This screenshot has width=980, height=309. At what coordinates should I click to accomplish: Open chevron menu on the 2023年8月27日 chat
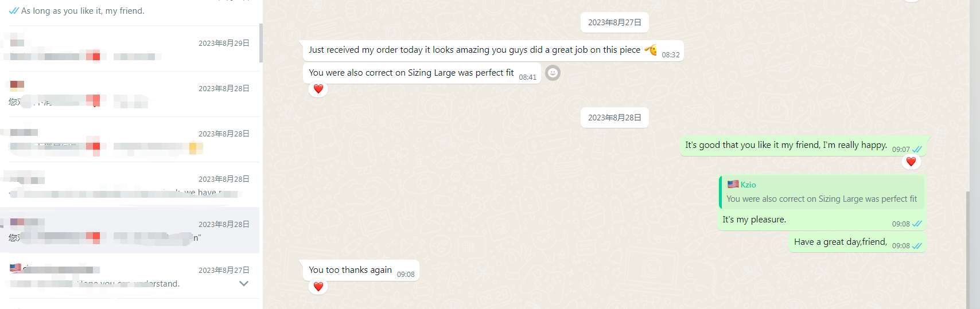244,284
